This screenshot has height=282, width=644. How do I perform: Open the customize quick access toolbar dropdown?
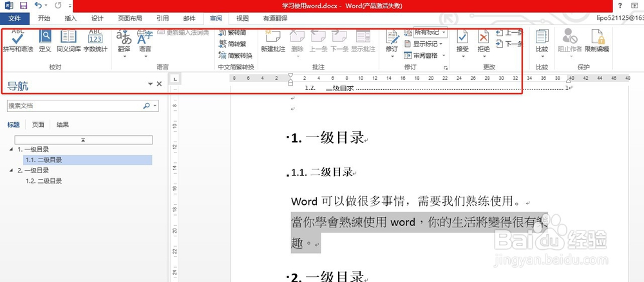click(x=70, y=6)
